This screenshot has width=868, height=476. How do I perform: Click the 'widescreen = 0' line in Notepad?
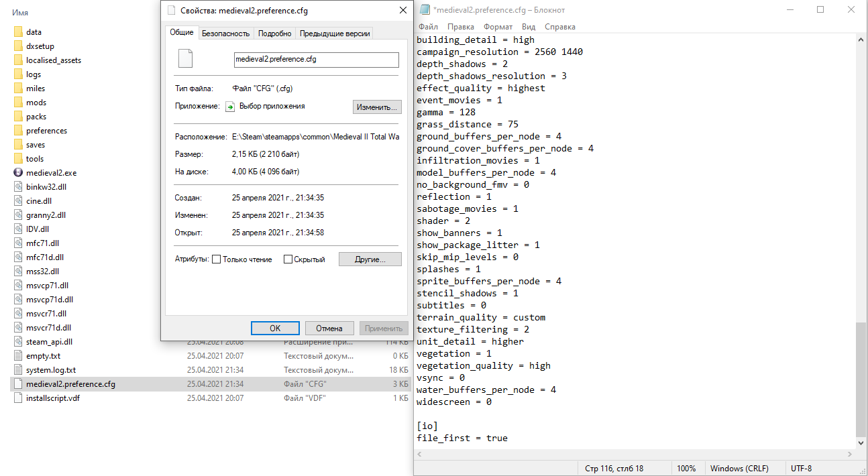tap(454, 402)
